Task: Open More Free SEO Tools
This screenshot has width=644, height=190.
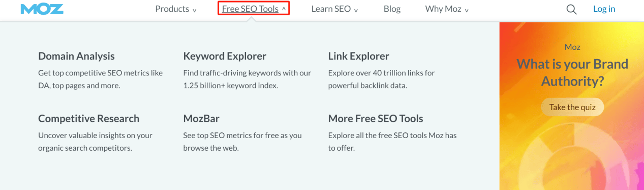Action: (376, 118)
